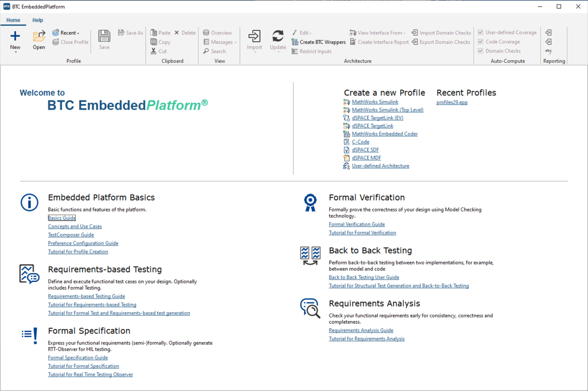
Task: Click the Search tool in View group
Action: click(215, 51)
